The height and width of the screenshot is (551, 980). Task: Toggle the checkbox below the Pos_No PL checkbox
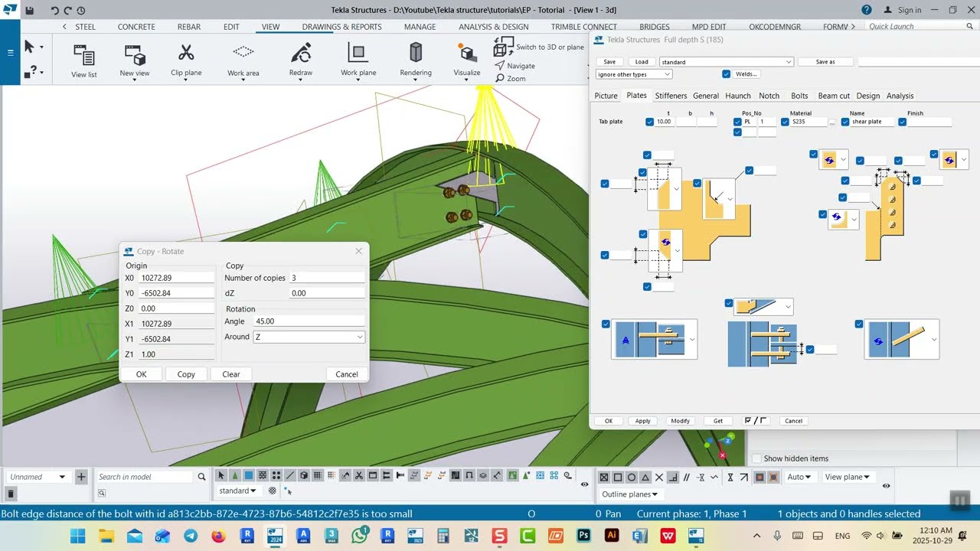pos(737,132)
